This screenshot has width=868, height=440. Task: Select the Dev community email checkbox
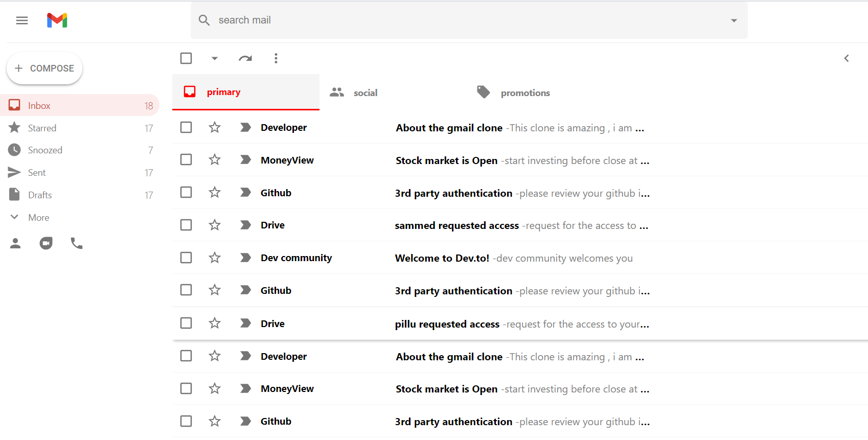186,258
